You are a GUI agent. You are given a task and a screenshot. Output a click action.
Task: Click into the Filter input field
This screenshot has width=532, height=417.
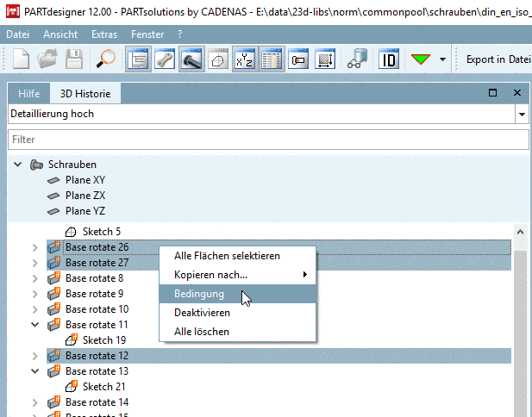tap(268, 140)
